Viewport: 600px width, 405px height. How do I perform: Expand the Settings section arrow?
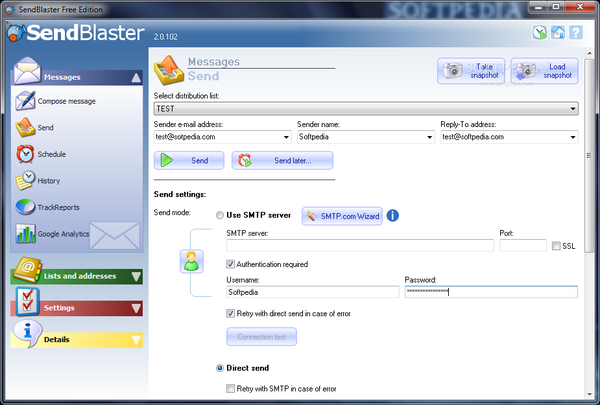(x=136, y=308)
